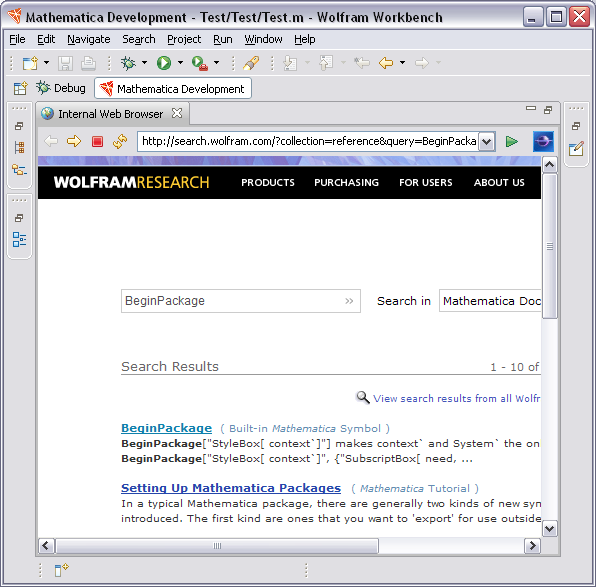
Task: Open the Run menu
Action: coord(223,39)
